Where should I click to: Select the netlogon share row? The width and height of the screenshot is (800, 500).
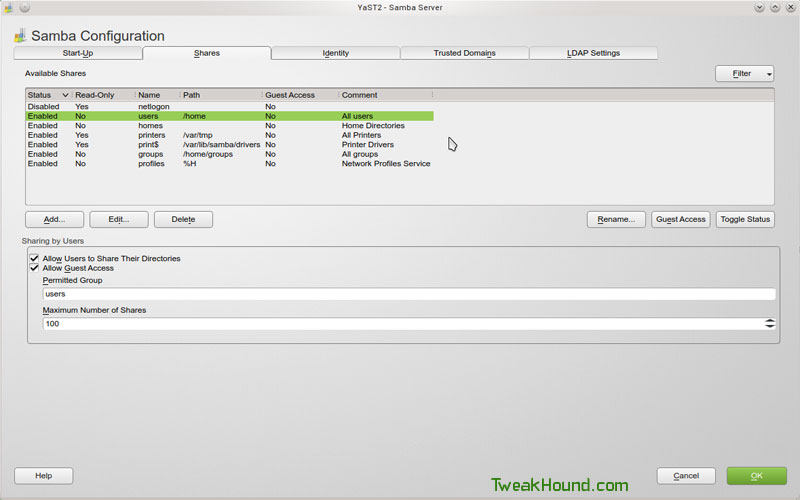[x=230, y=107]
